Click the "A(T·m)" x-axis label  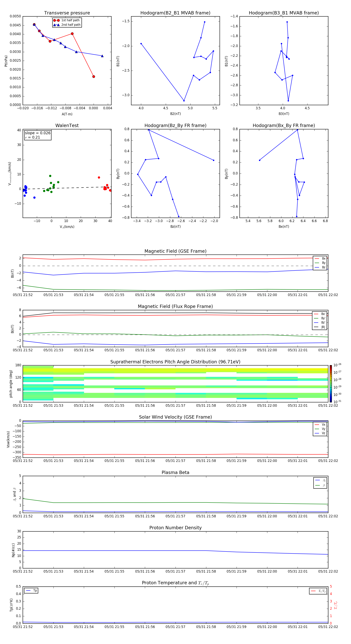[67, 114]
